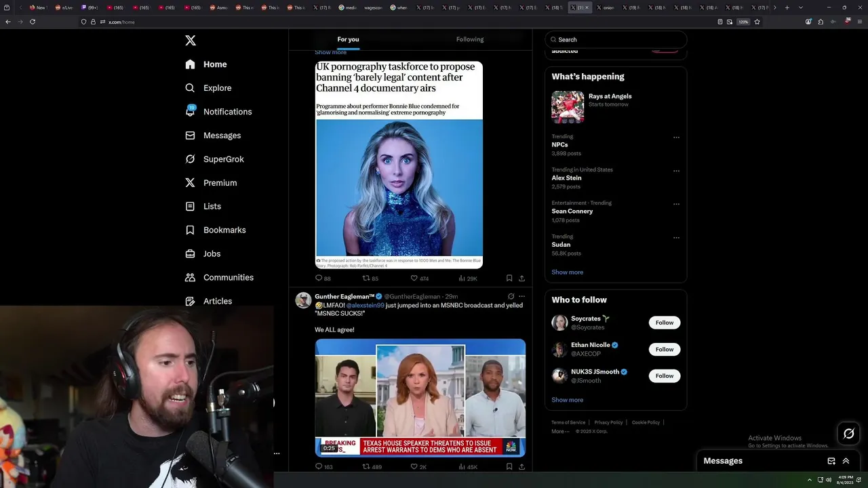Open Grok icon on Gunther Eagleman post
868x488 pixels.
511,296
